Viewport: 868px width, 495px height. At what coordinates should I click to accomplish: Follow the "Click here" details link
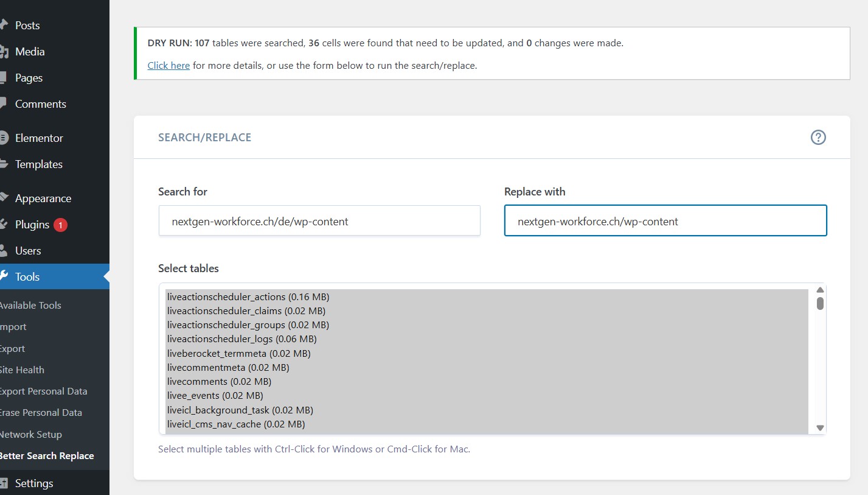pyautogui.click(x=168, y=65)
